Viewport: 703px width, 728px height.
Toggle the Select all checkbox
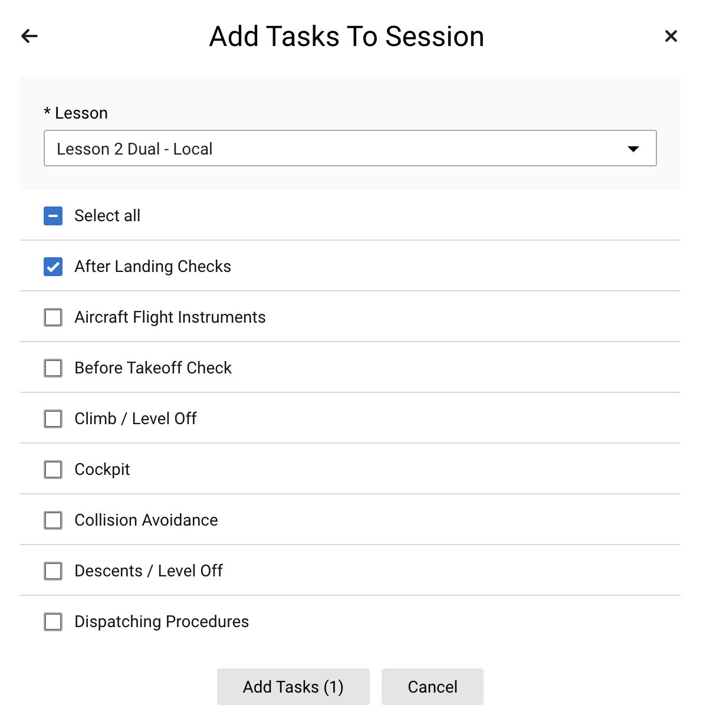pyautogui.click(x=53, y=216)
